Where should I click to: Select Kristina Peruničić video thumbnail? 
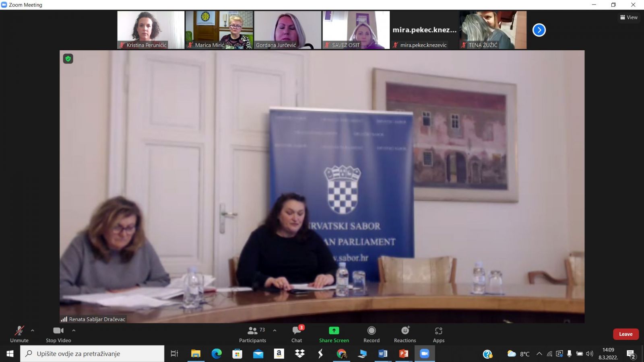(x=151, y=30)
